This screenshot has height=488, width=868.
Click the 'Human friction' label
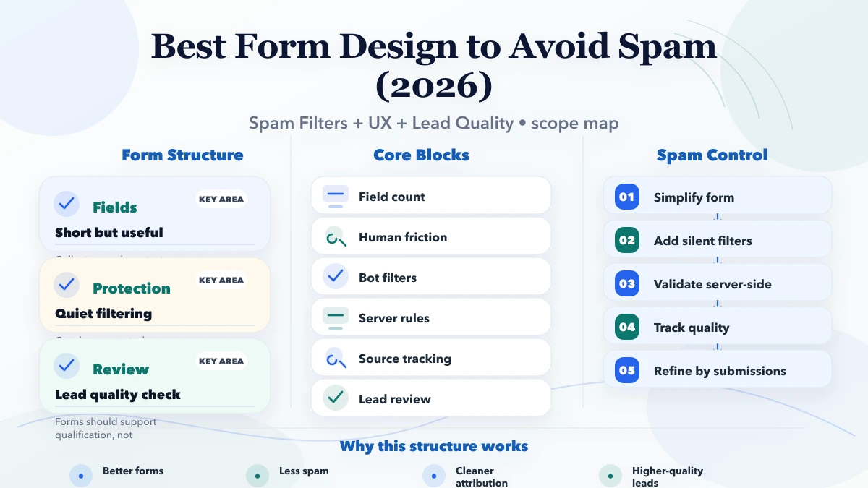[x=403, y=237]
